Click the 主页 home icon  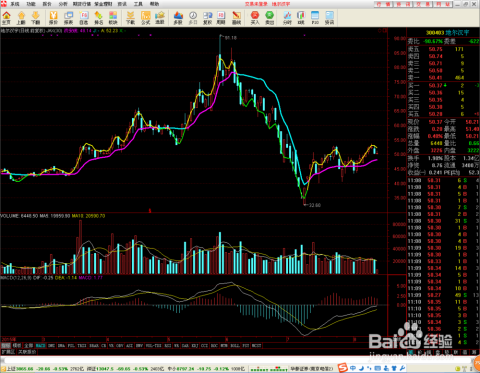coord(6,18)
